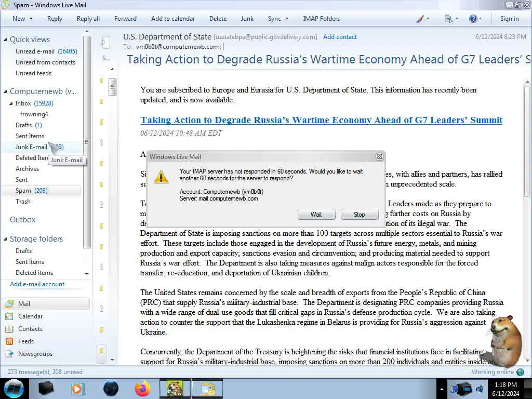Click Sign in at top right
Image resolution: width=532 pixels, height=399 pixels.
[509, 19]
